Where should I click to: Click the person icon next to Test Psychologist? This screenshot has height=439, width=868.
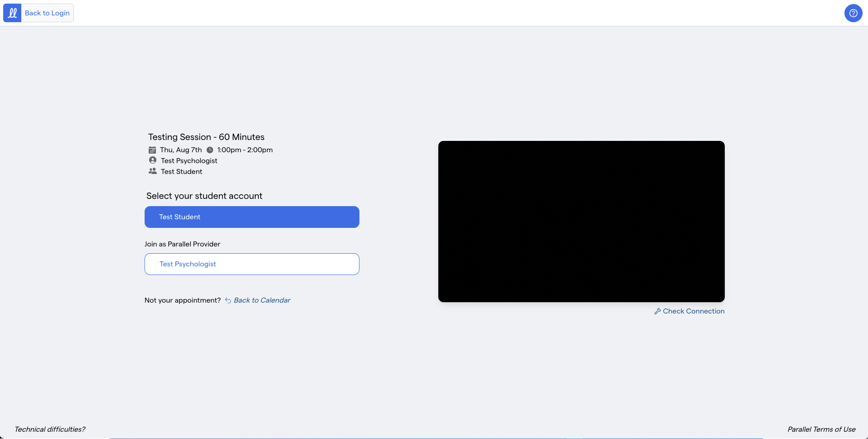(153, 160)
